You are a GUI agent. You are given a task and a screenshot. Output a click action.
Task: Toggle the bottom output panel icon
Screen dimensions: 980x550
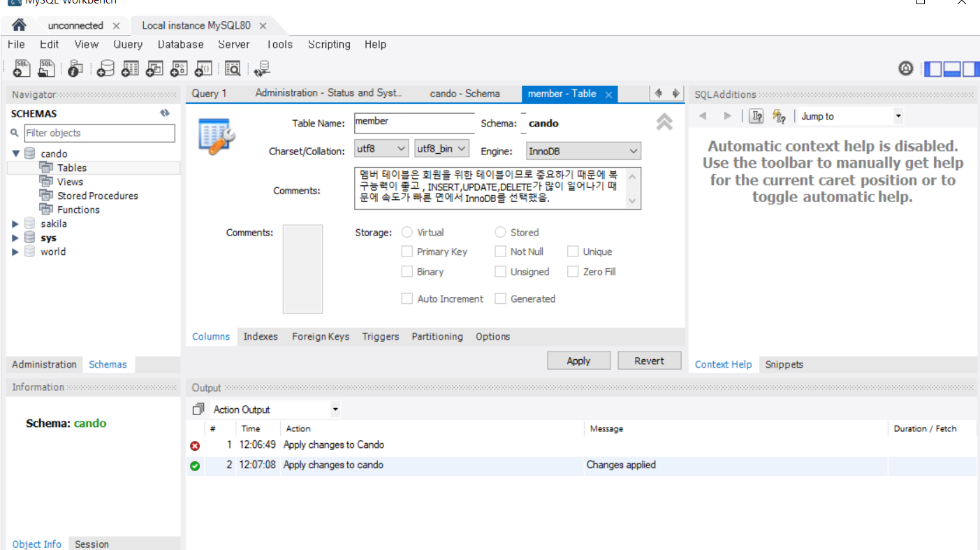[951, 68]
